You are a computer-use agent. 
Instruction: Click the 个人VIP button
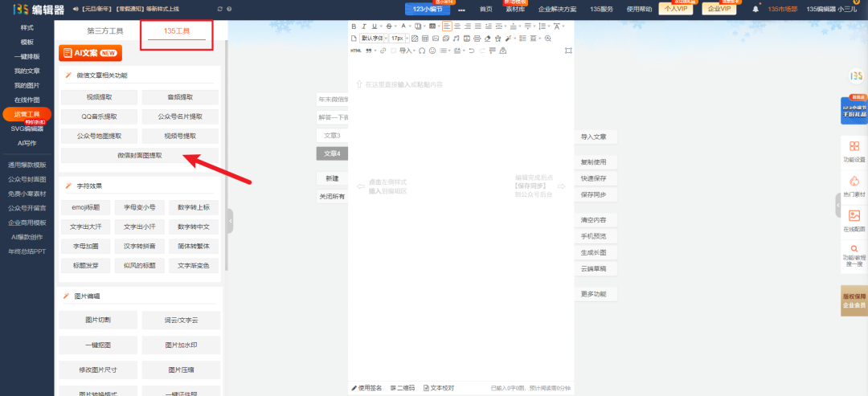(x=676, y=9)
